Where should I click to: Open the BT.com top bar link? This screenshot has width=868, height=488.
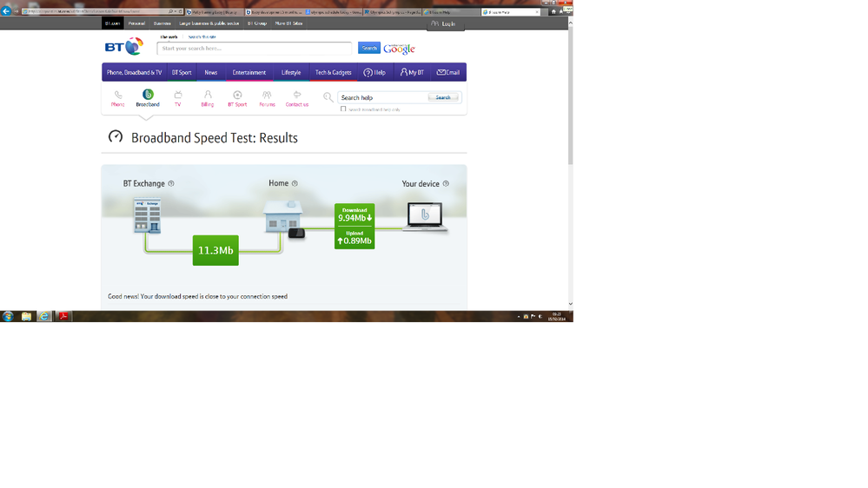112,23
